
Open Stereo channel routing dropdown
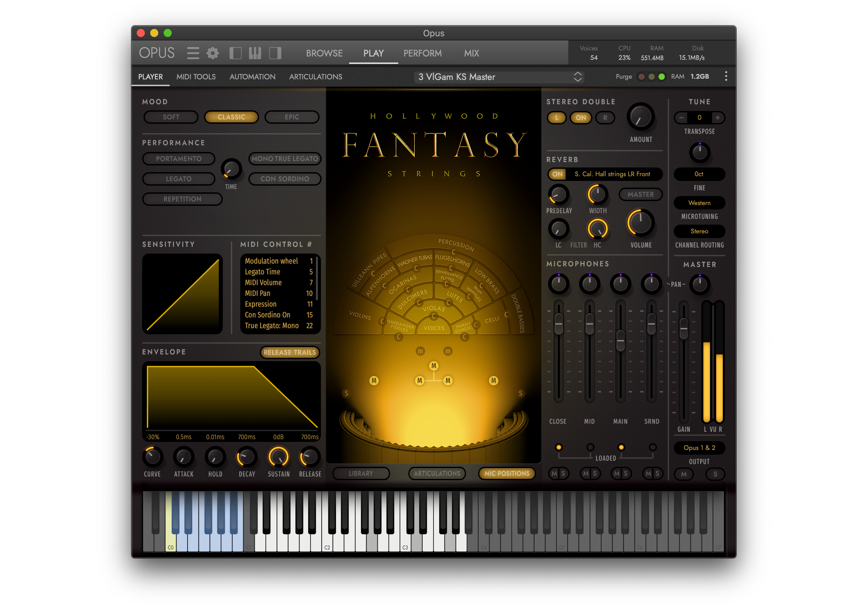point(699,231)
